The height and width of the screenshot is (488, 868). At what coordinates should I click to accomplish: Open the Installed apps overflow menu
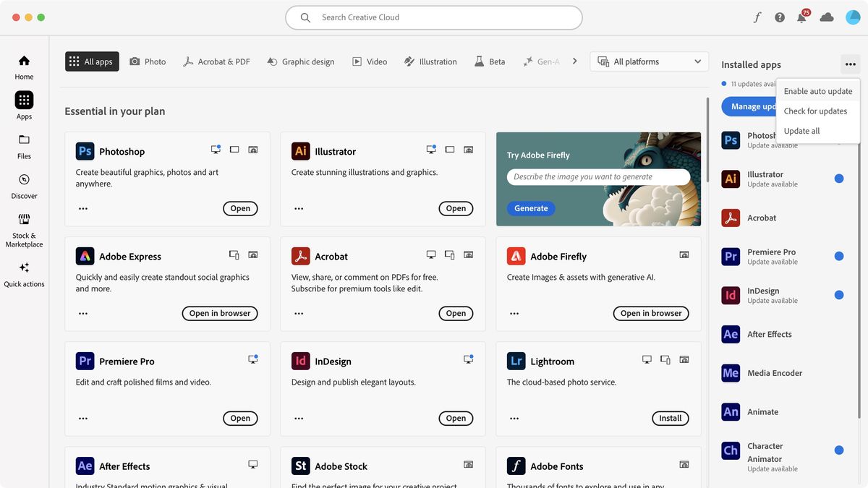[850, 64]
